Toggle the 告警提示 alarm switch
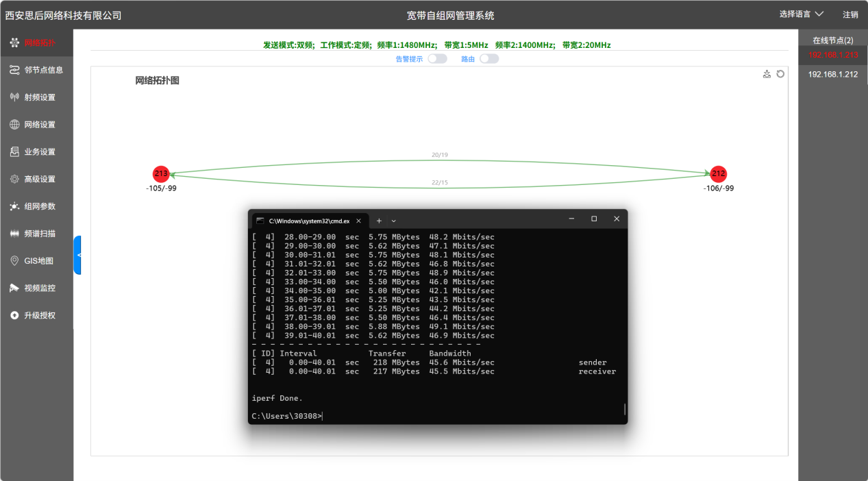868x481 pixels. (437, 59)
